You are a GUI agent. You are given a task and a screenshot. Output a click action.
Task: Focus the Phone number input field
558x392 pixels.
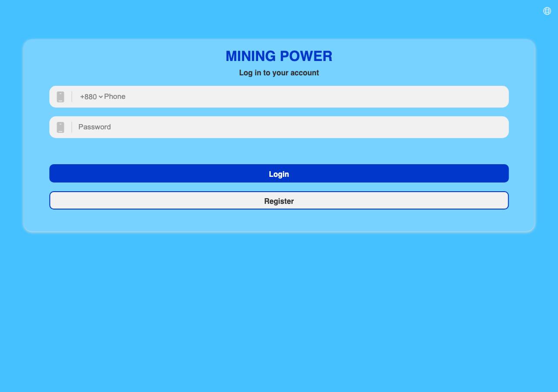click(303, 97)
